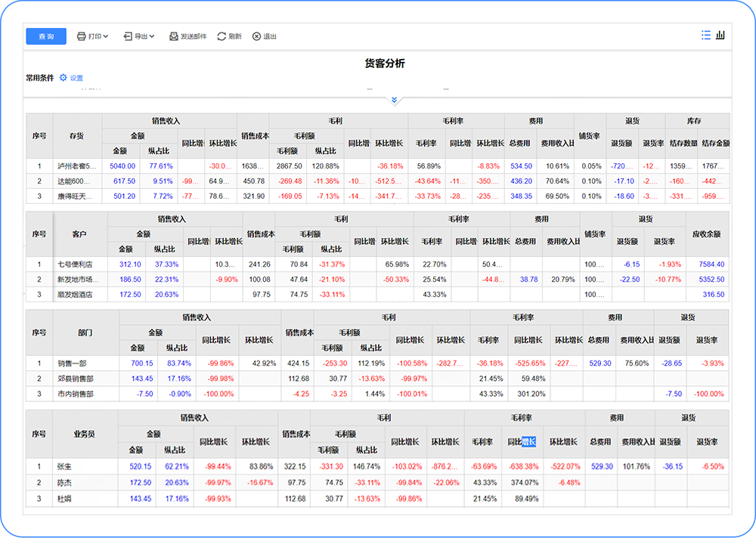This screenshot has width=756, height=538.
Task: Click the 查询 query button
Action: point(46,36)
